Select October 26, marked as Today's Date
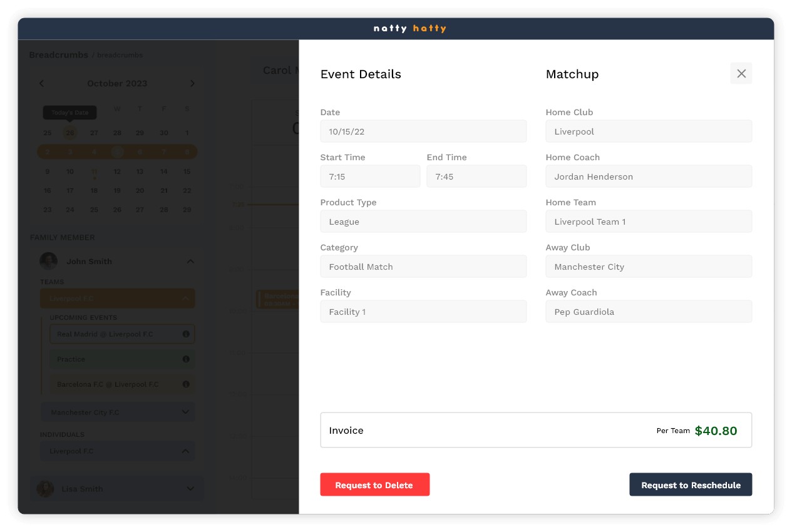The height and width of the screenshot is (532, 792). [x=69, y=133]
